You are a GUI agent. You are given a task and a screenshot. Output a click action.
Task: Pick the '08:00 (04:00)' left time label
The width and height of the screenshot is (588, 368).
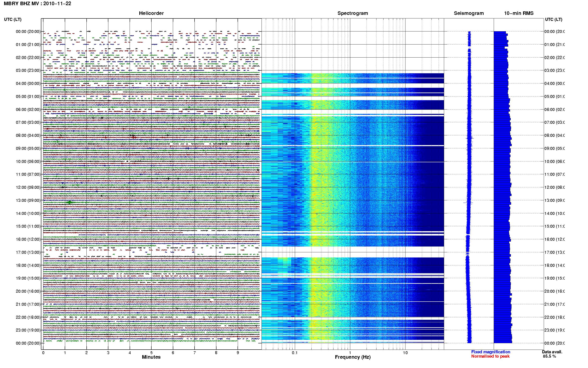pyautogui.click(x=28, y=135)
